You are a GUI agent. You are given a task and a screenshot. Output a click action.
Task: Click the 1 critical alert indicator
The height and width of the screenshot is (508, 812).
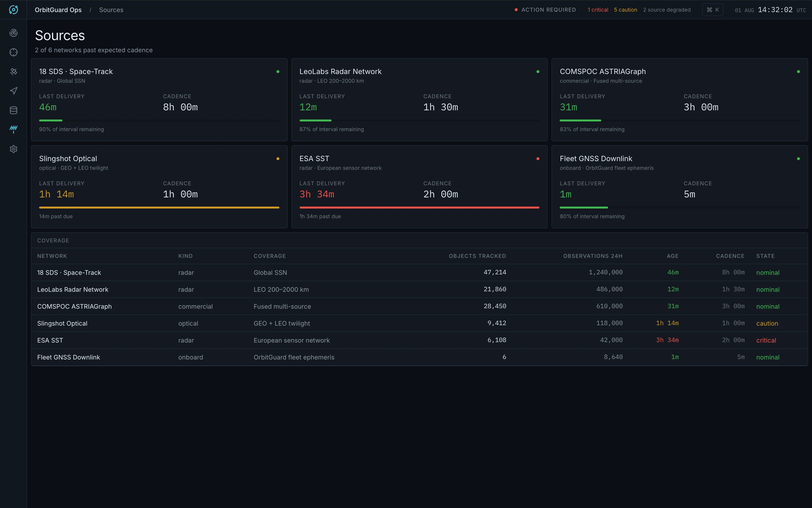[x=598, y=10]
